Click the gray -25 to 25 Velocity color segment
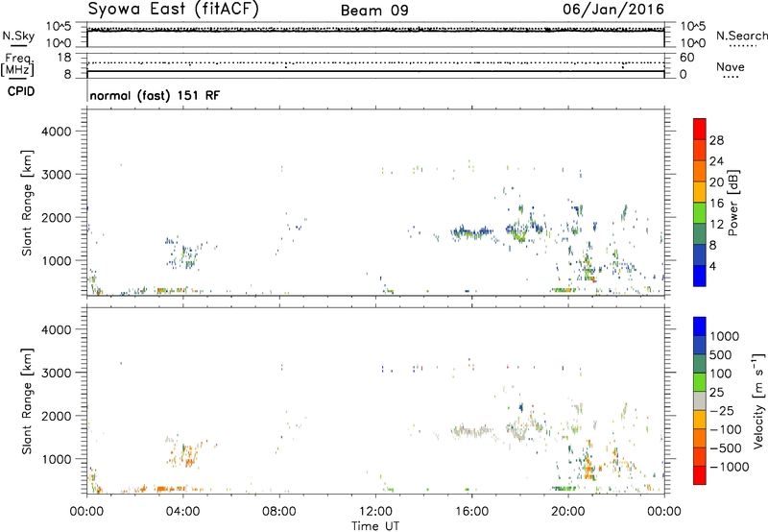The height and width of the screenshot is (532, 768). tap(700, 400)
